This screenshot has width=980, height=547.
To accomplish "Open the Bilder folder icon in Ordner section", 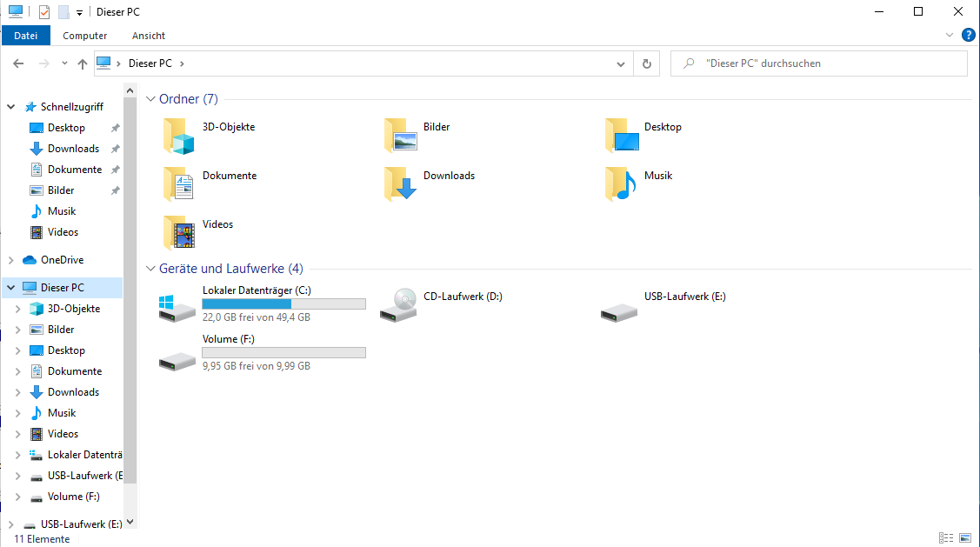I will (400, 136).
